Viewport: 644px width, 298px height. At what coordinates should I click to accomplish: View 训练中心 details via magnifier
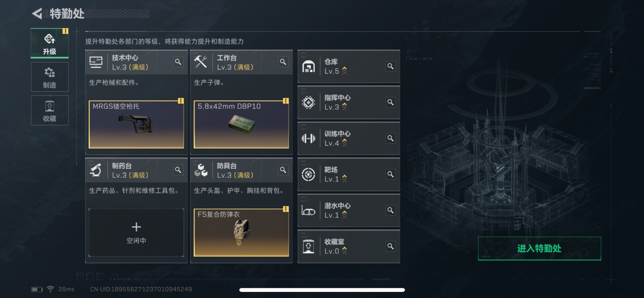[x=391, y=138]
